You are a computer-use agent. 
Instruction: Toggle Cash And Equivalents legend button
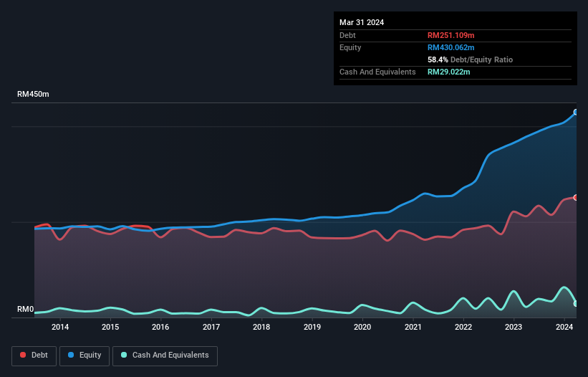tap(165, 355)
